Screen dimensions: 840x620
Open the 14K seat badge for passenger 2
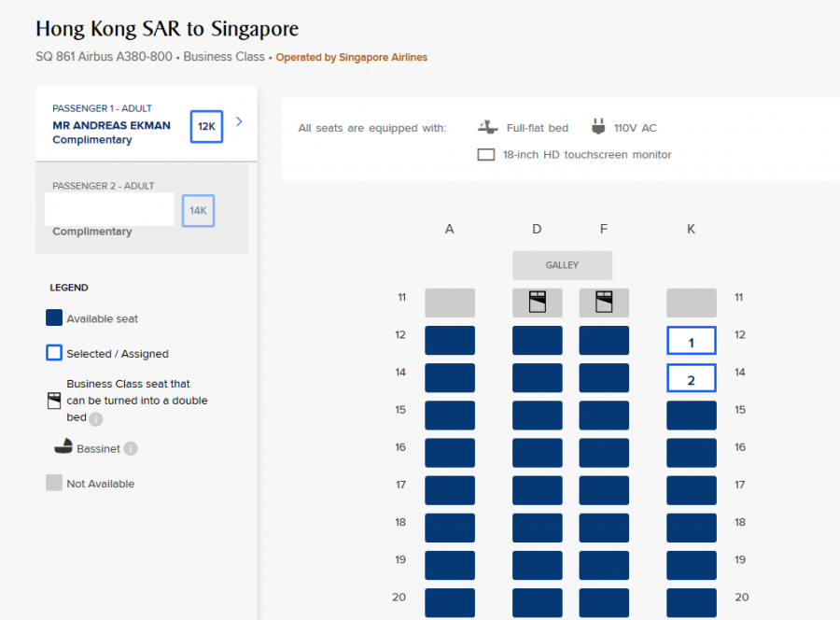pyautogui.click(x=198, y=211)
